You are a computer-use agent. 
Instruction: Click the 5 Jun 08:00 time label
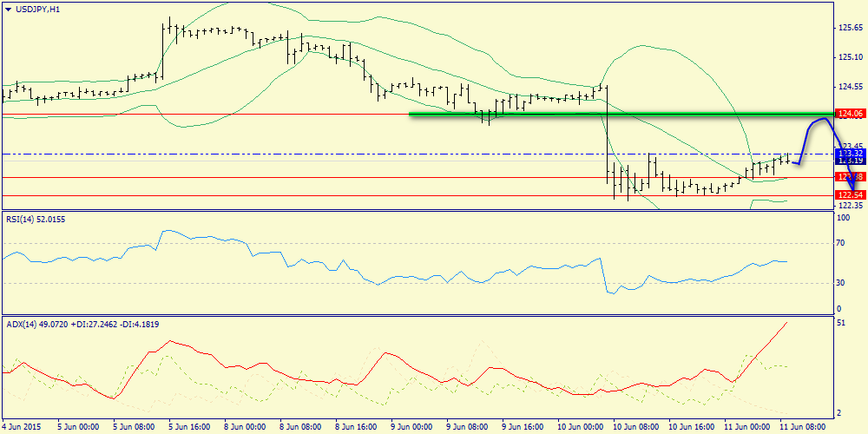(x=135, y=427)
